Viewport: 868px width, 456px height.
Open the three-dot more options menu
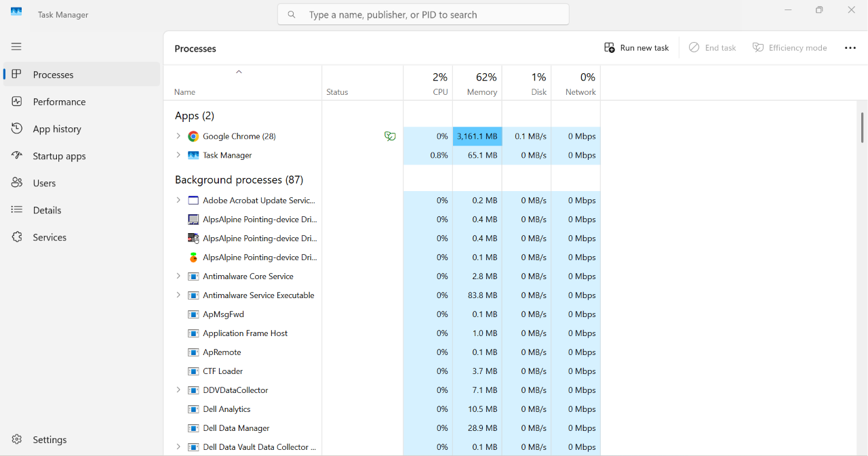tap(850, 48)
